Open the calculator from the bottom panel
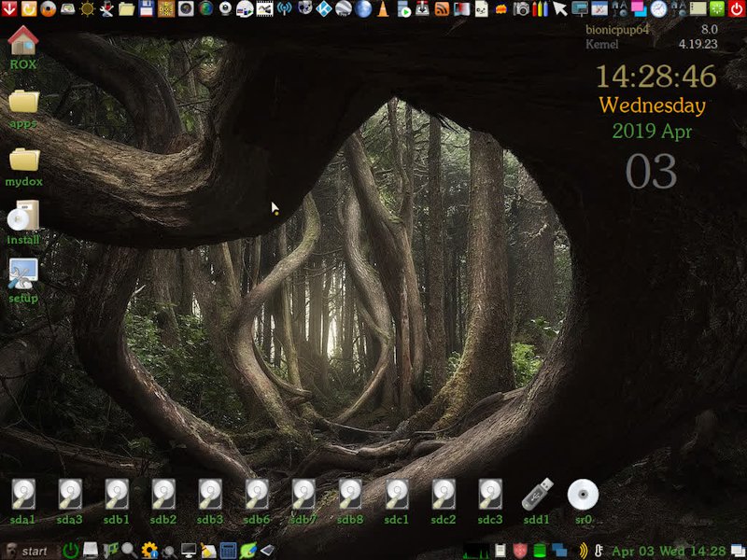Viewport: 747px width, 560px height. (228, 551)
